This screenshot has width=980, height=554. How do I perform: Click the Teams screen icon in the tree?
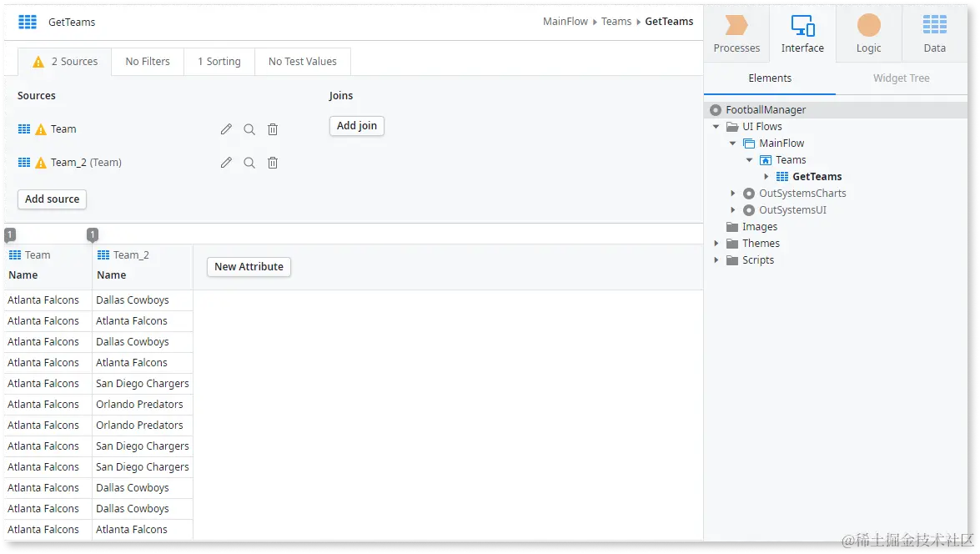pos(766,160)
